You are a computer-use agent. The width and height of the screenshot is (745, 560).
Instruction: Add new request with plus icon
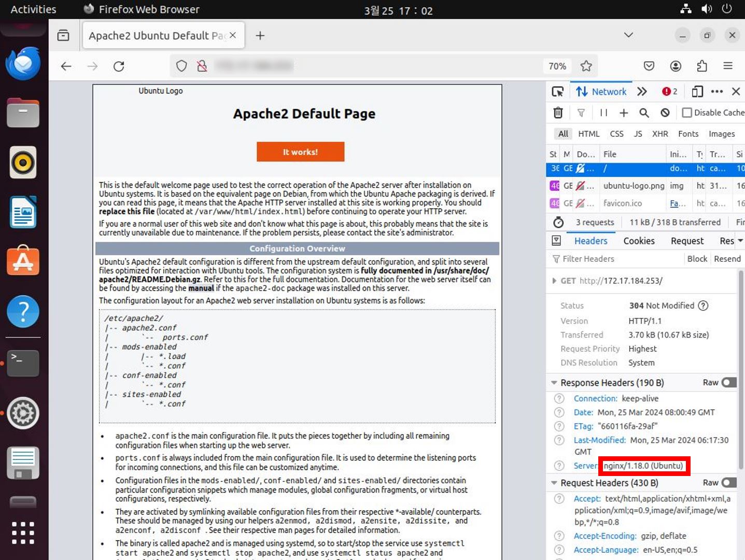(x=624, y=113)
